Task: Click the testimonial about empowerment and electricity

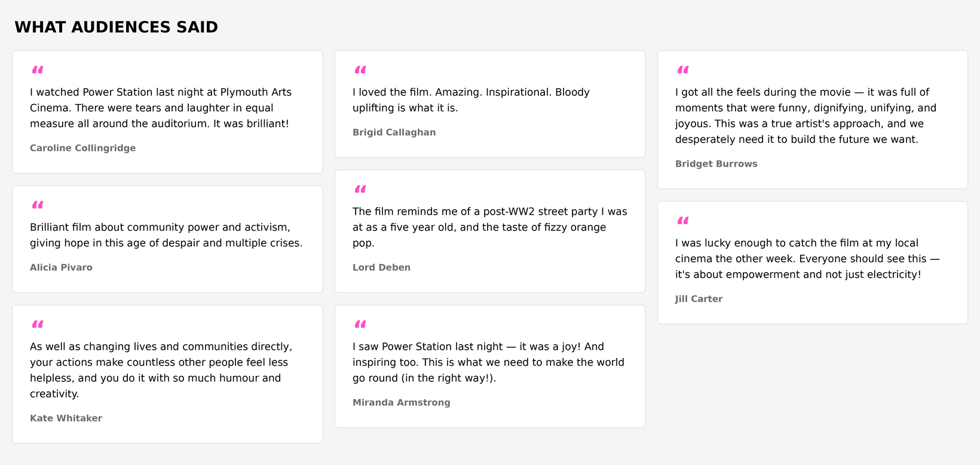Action: (807, 259)
